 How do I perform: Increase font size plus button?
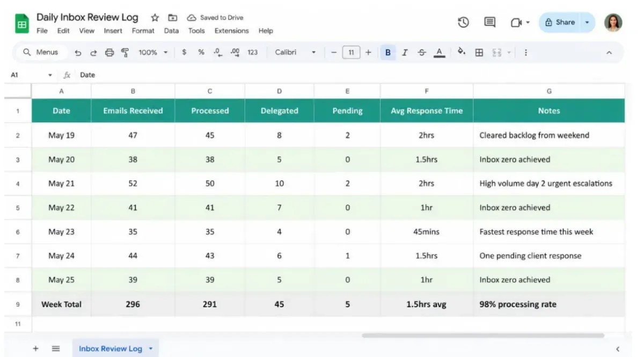tap(368, 53)
